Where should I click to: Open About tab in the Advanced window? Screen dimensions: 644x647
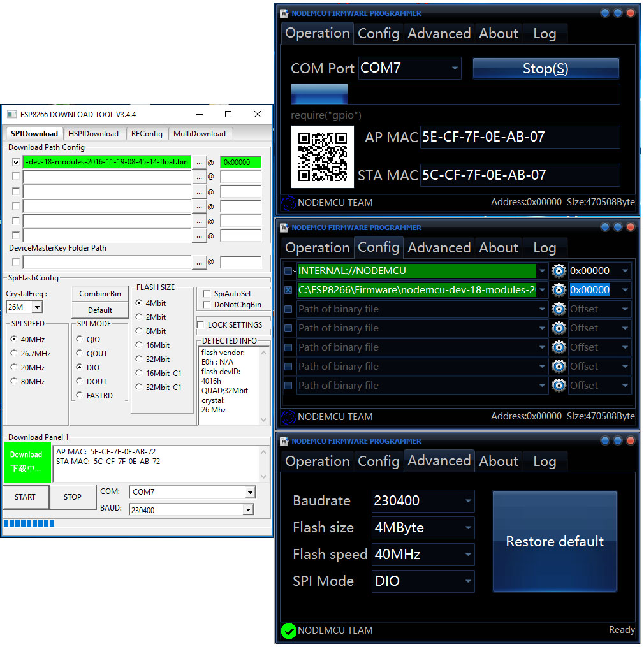coord(498,462)
